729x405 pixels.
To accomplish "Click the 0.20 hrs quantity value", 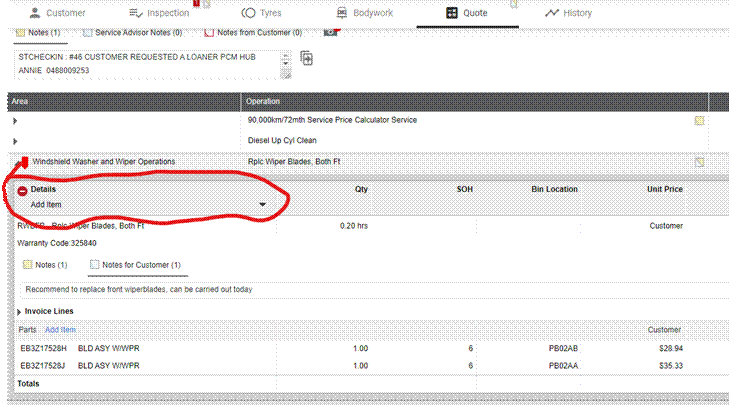I will tap(354, 226).
